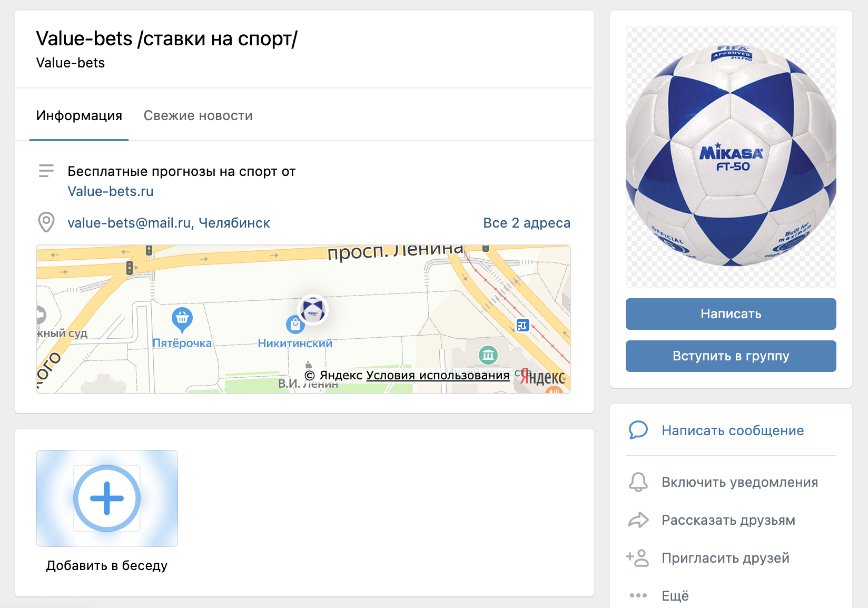Viewport: 868px width, 608px height.
Task: Select the Никитинский shopping marker on map
Action: click(295, 325)
